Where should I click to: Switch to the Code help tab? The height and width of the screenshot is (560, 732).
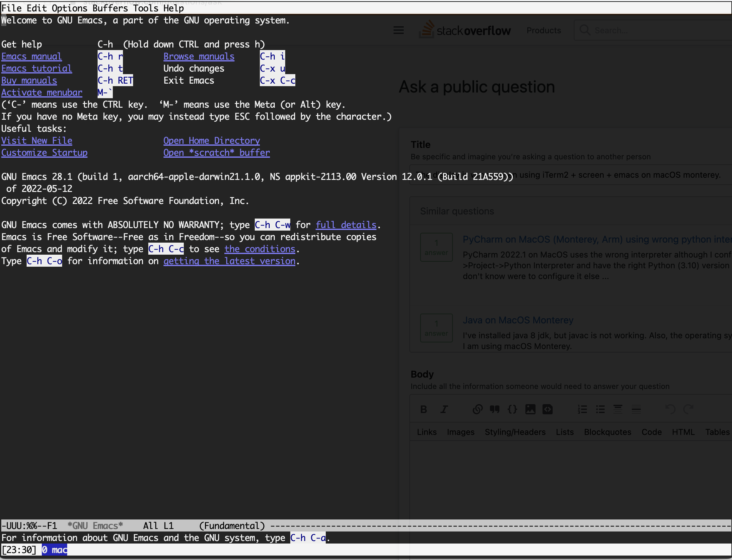651,432
